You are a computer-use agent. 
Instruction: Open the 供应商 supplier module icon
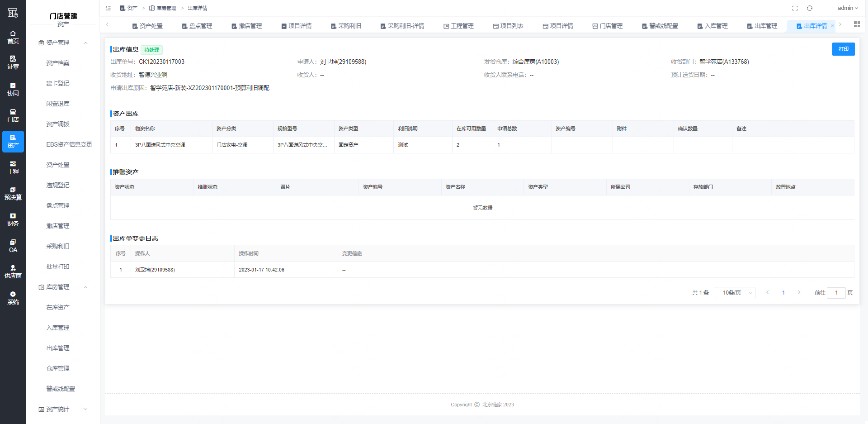tap(13, 268)
